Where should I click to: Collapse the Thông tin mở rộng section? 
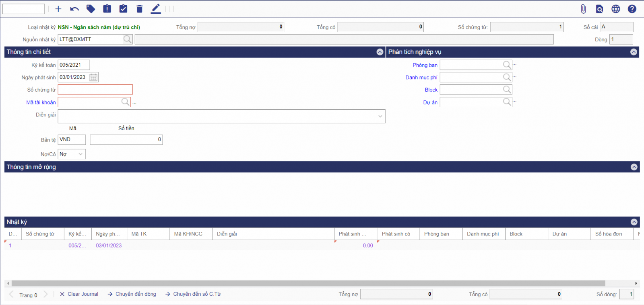(634, 167)
